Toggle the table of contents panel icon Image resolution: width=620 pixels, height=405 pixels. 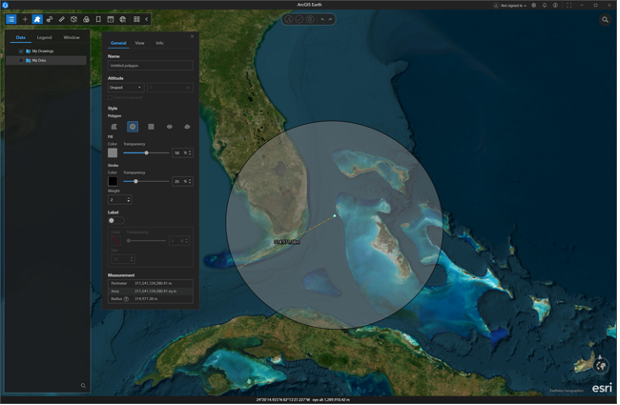[11, 19]
